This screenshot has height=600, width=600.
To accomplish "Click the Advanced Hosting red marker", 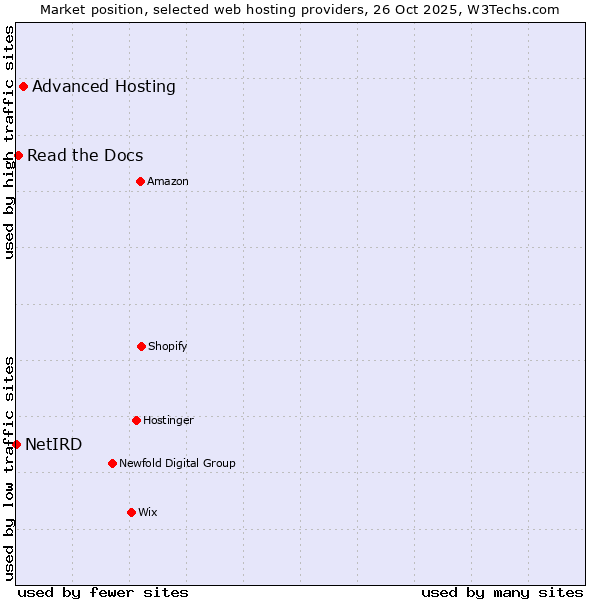I will point(23,86).
